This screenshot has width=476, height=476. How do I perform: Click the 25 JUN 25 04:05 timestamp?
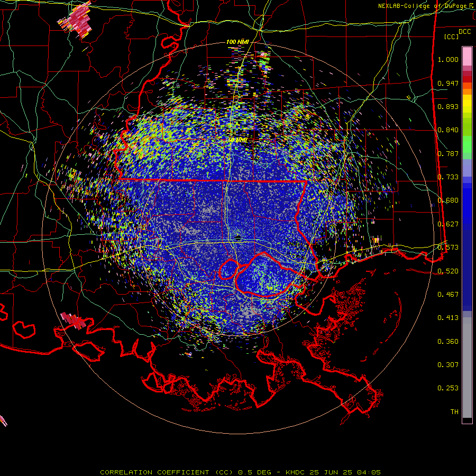pos(345,472)
